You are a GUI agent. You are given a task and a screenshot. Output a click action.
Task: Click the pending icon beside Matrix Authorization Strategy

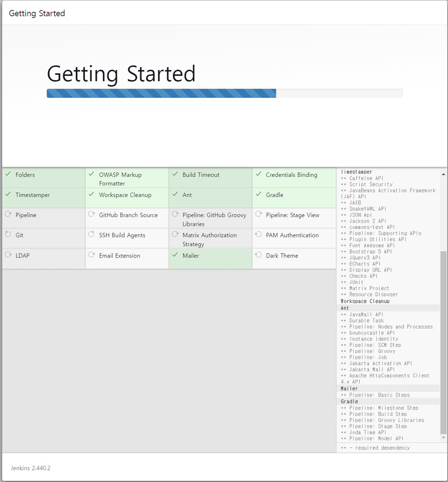[x=175, y=234]
